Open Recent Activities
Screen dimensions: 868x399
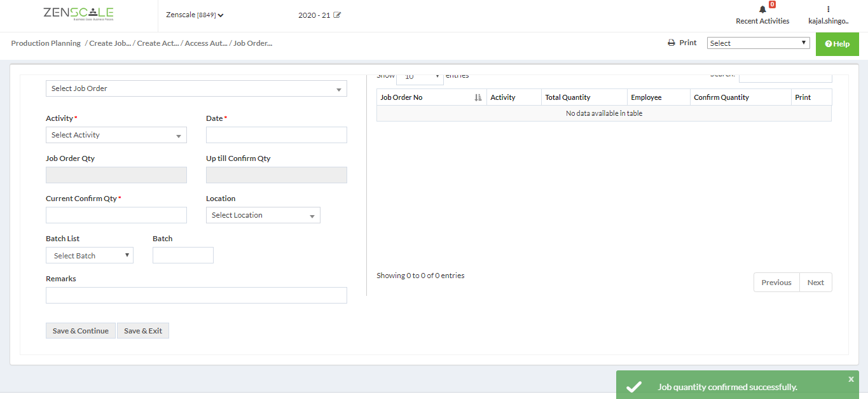[x=762, y=21]
